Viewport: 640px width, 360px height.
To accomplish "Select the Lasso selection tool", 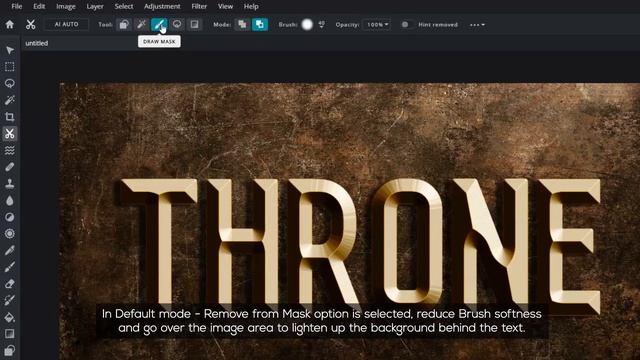I will point(10,83).
